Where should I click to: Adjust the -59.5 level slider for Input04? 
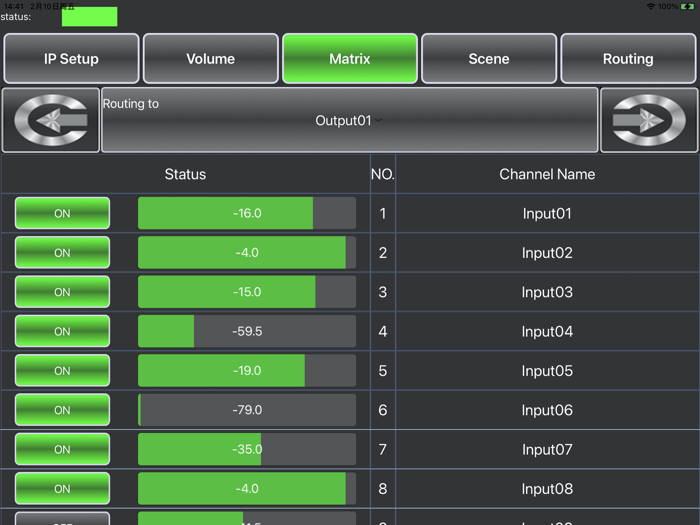point(247,331)
